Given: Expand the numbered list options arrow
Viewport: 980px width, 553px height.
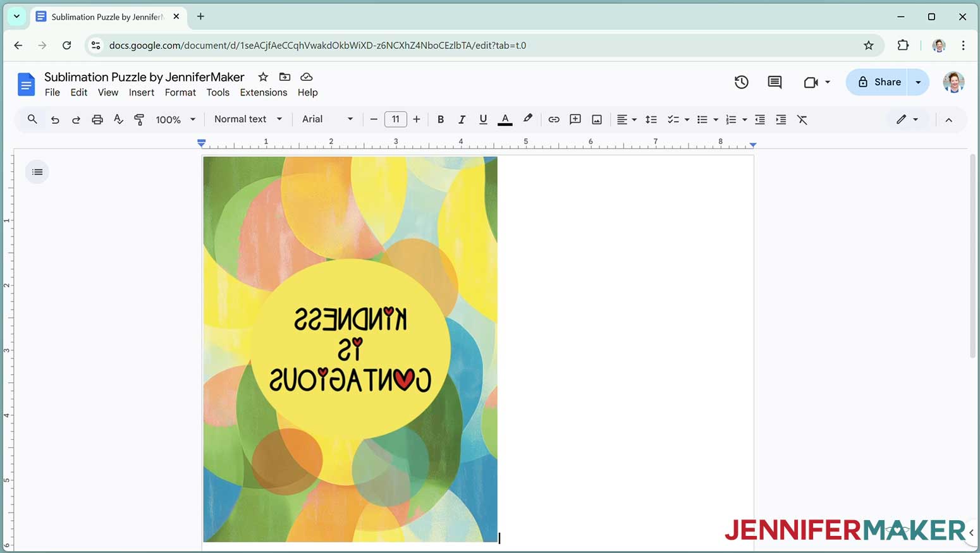Looking at the screenshot, I should coord(745,119).
